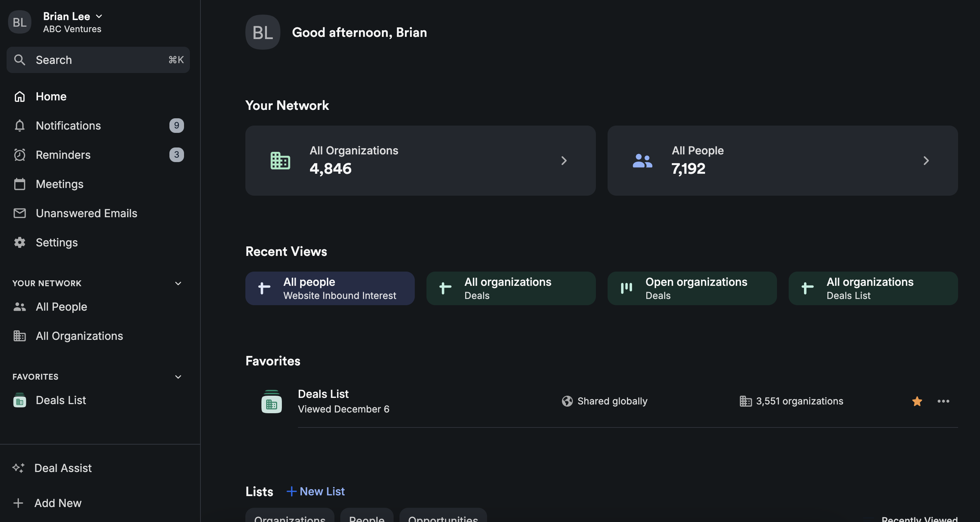This screenshot has width=980, height=522.
Task: Open Notifications bell icon
Action: click(x=19, y=126)
